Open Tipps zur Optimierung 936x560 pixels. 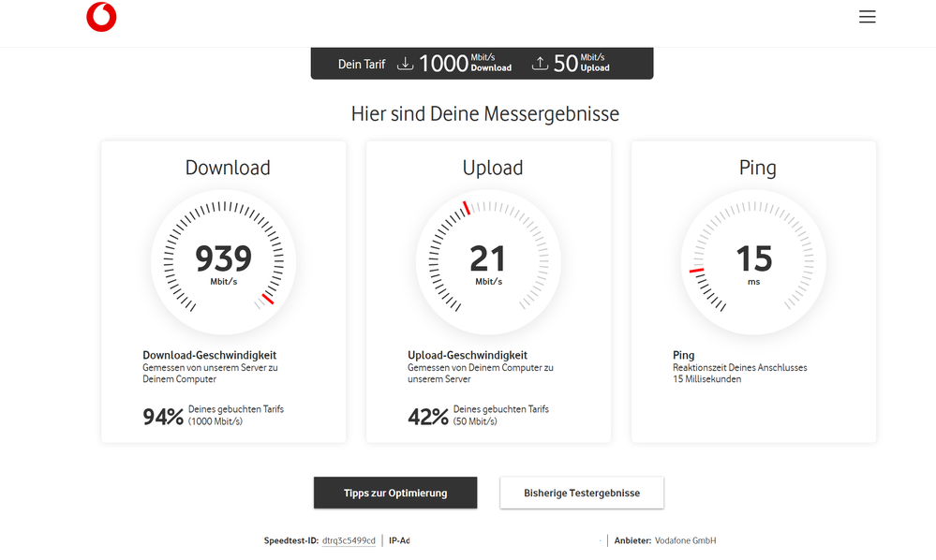(395, 493)
